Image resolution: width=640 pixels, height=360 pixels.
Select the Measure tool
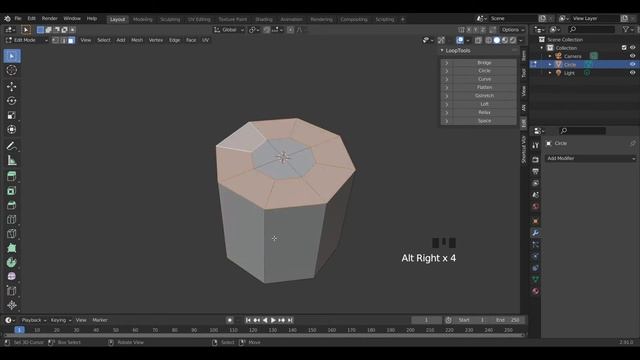pos(12,160)
